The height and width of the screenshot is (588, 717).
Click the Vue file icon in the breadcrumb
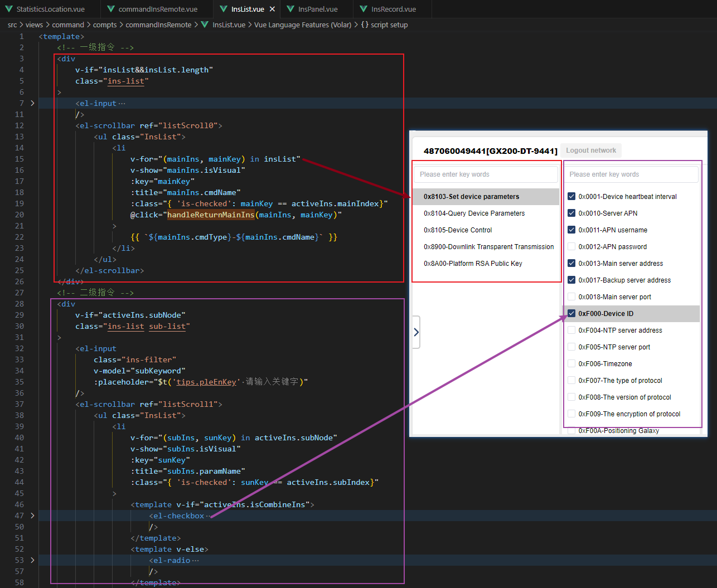(x=205, y=25)
